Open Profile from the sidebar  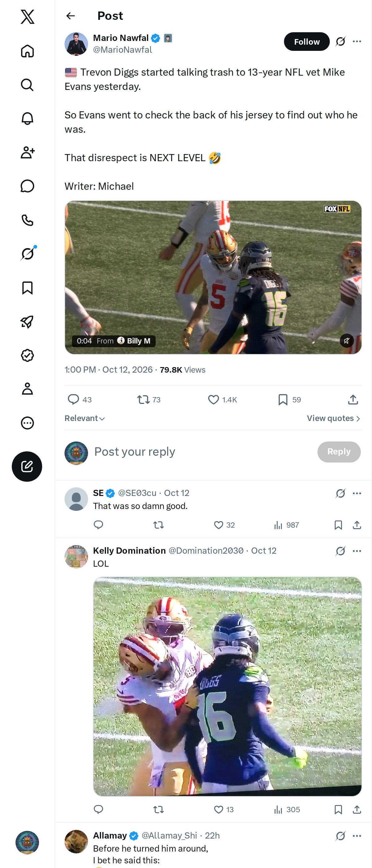point(27,389)
